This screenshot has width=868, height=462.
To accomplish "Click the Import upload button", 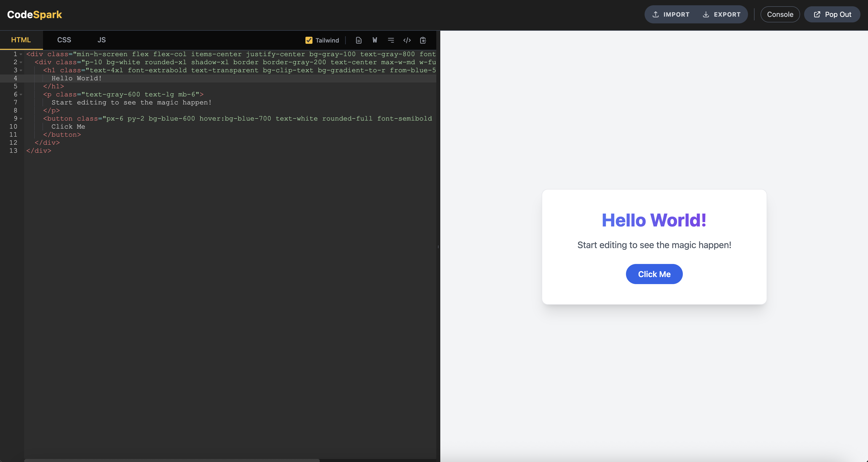I will pyautogui.click(x=671, y=15).
